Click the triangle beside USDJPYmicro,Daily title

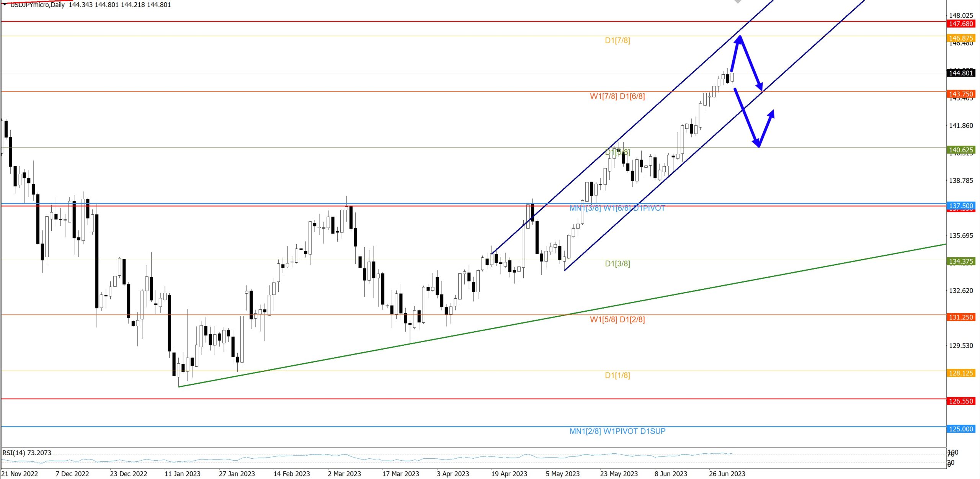click(5, 4)
